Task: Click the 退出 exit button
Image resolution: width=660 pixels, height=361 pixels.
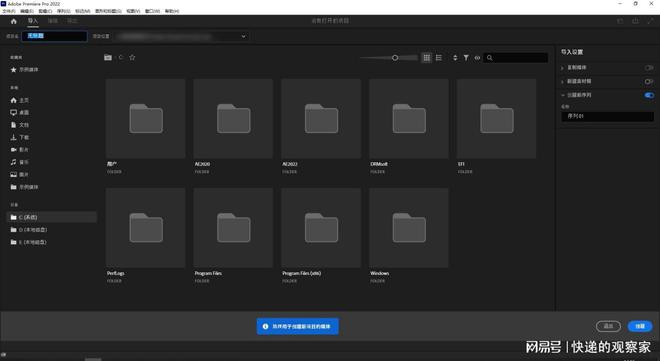Action: [x=608, y=326]
